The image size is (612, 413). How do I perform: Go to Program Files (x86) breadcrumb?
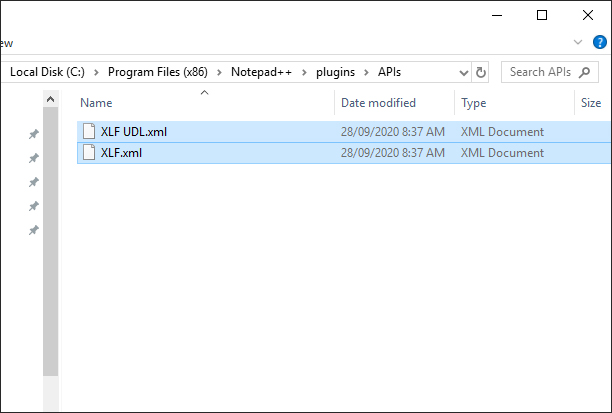[158, 72]
